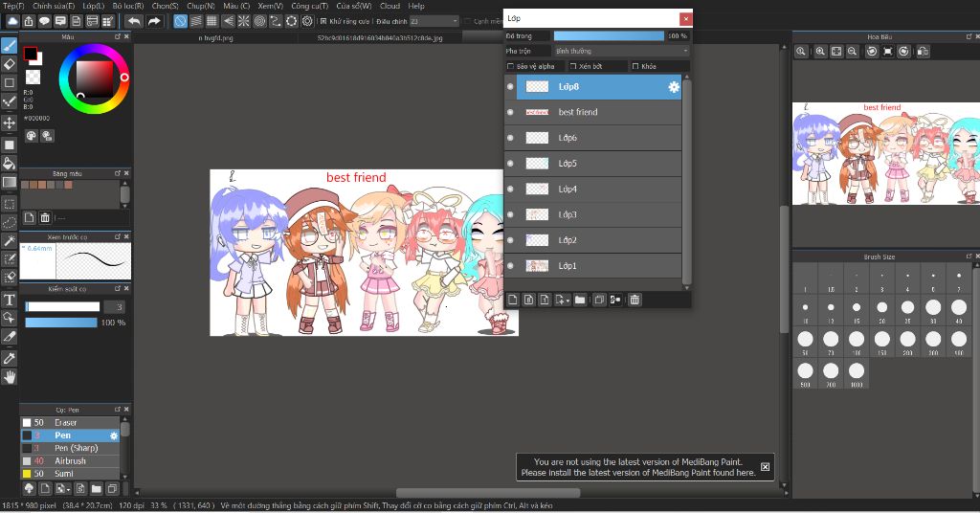Select Sumi in brush list
This screenshot has width=980, height=513.
pyautogui.click(x=69, y=474)
